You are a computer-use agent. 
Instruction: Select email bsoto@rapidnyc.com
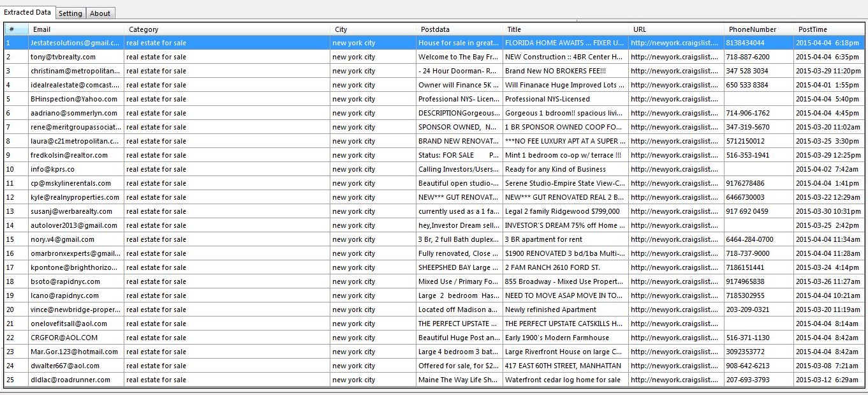[x=65, y=281]
